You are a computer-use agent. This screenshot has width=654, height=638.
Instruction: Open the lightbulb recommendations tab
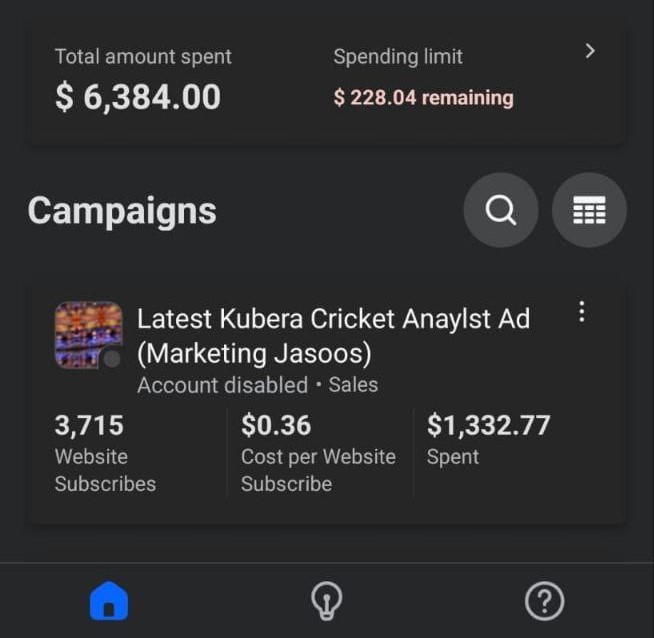(x=327, y=601)
